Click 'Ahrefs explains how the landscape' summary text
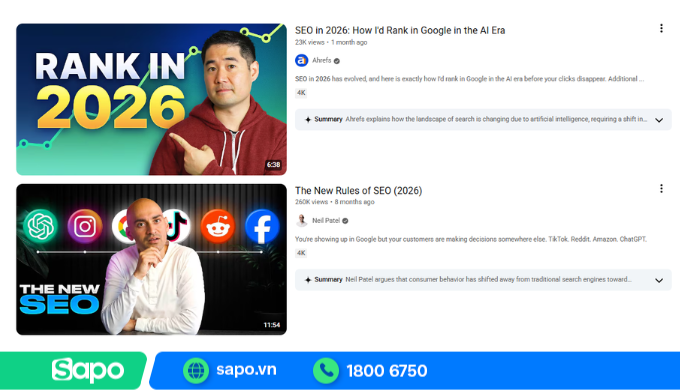Viewport: 680px width, 390px height. (x=496, y=119)
